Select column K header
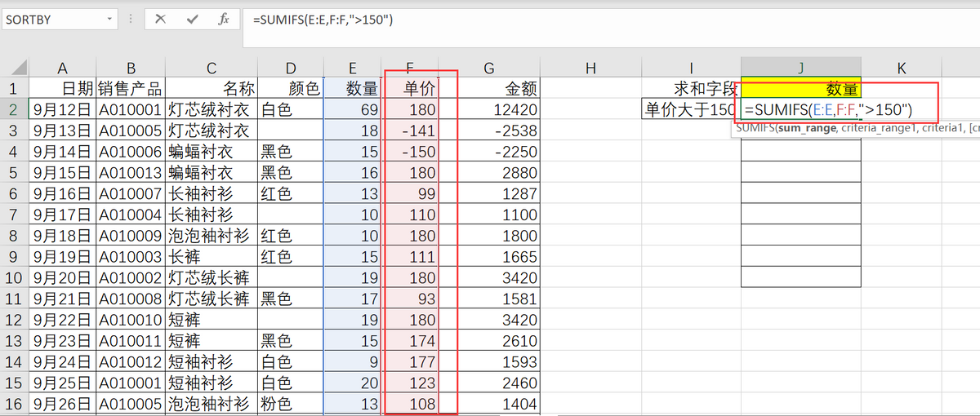The width and height of the screenshot is (980, 416). 901,69
